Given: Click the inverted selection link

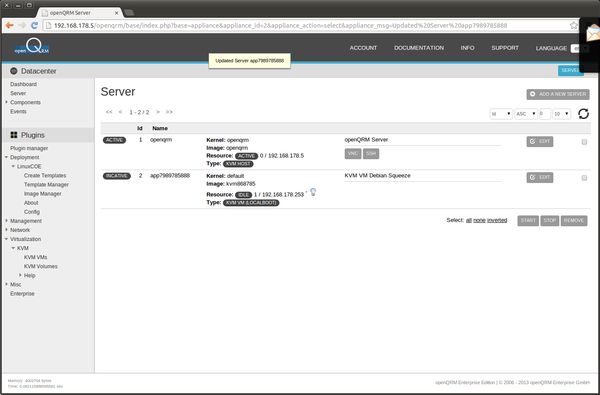Looking at the screenshot, I should [x=497, y=220].
